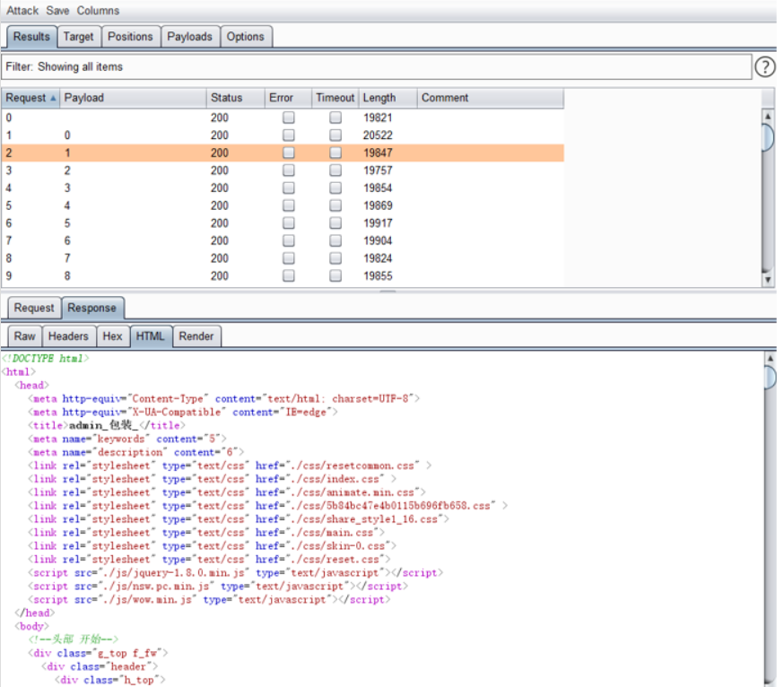
Task: Toggle Error checkbox for request 0
Action: coord(289,117)
